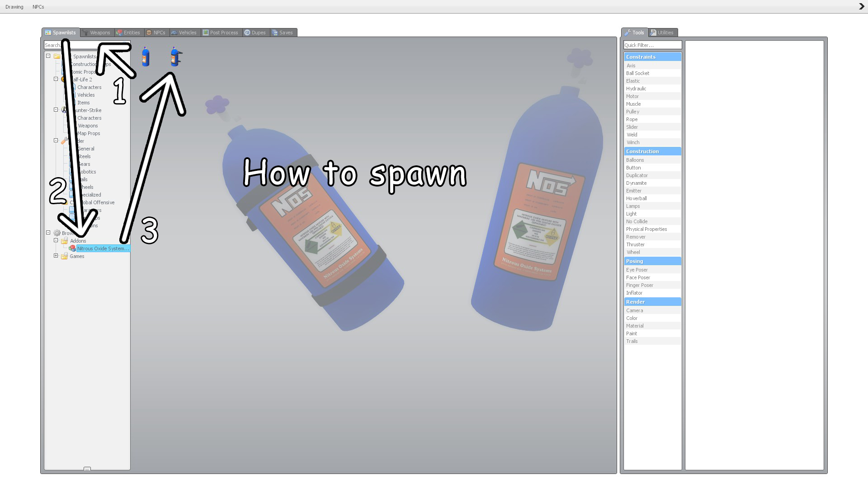Collapse the Posing tool category header

pyautogui.click(x=652, y=261)
